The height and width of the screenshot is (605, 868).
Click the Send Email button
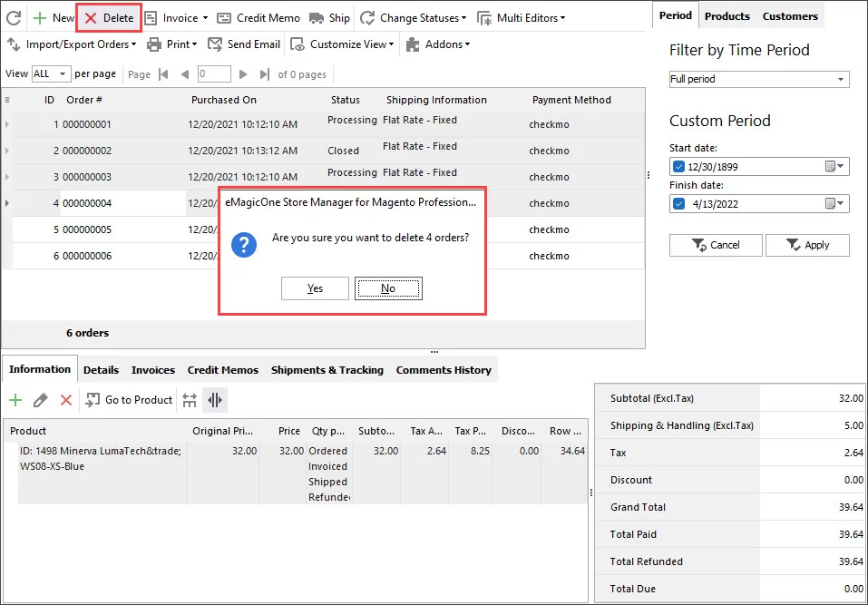244,44
